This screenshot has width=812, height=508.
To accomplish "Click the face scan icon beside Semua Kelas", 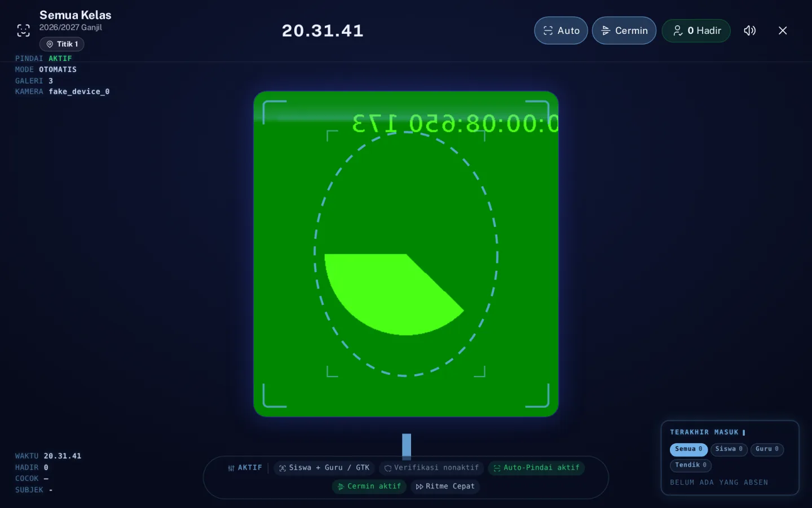I will coord(23,30).
